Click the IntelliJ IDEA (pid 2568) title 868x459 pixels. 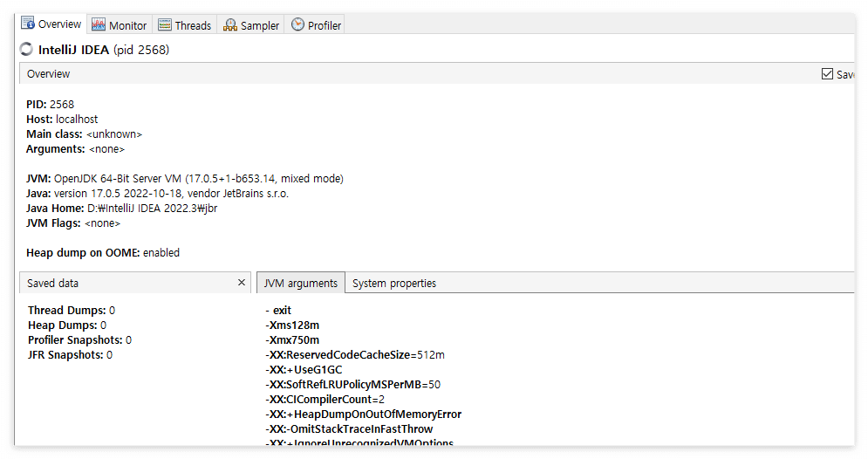click(104, 50)
